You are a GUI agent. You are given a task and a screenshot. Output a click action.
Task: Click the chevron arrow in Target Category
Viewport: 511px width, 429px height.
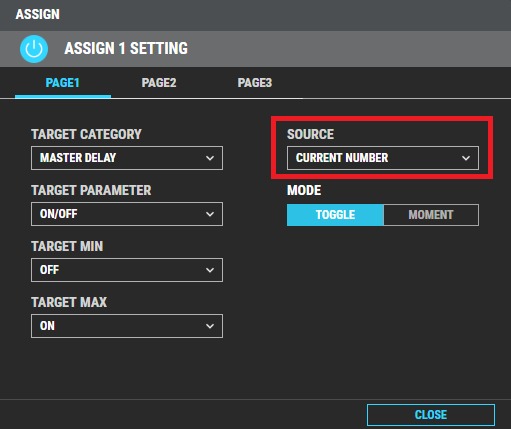point(210,158)
